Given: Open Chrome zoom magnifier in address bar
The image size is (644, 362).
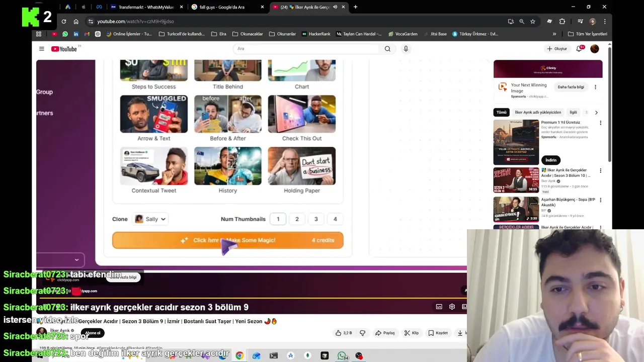Looking at the screenshot, I should 522,22.
